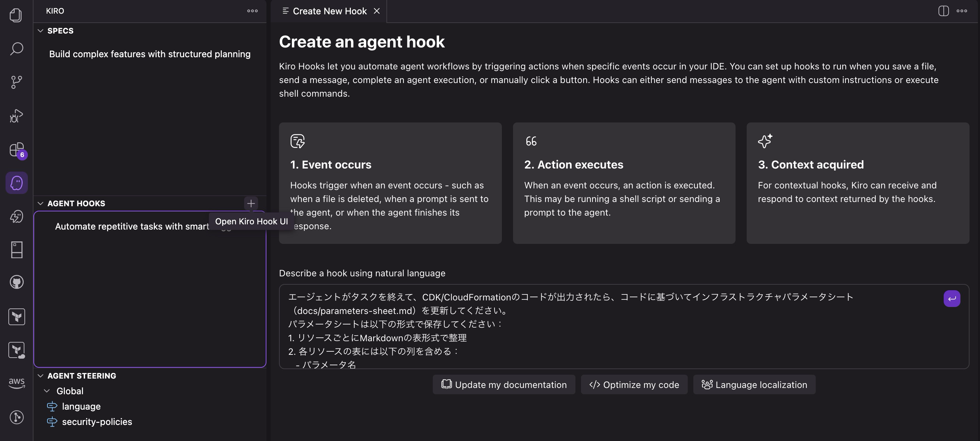Image resolution: width=980 pixels, height=441 pixels.
Task: Collapse the Global group under AGENT STEERING
Action: (47, 391)
